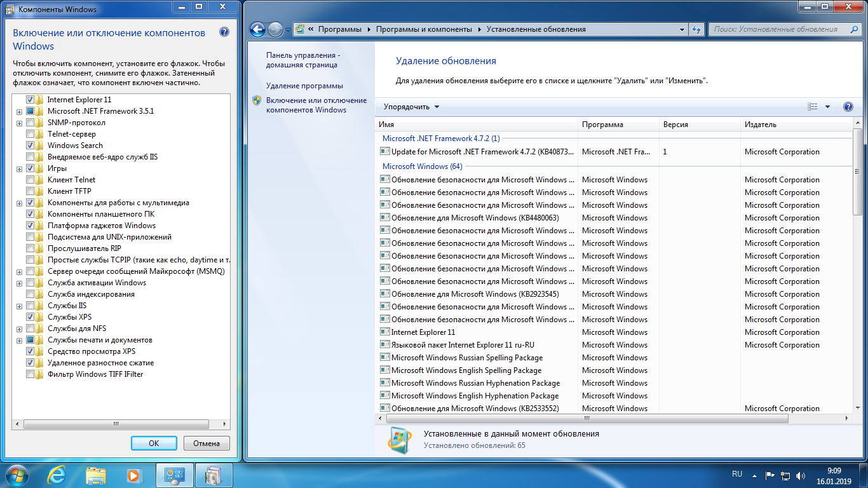
Task: Switch to Control Panel taskbar button
Action: pos(174,475)
